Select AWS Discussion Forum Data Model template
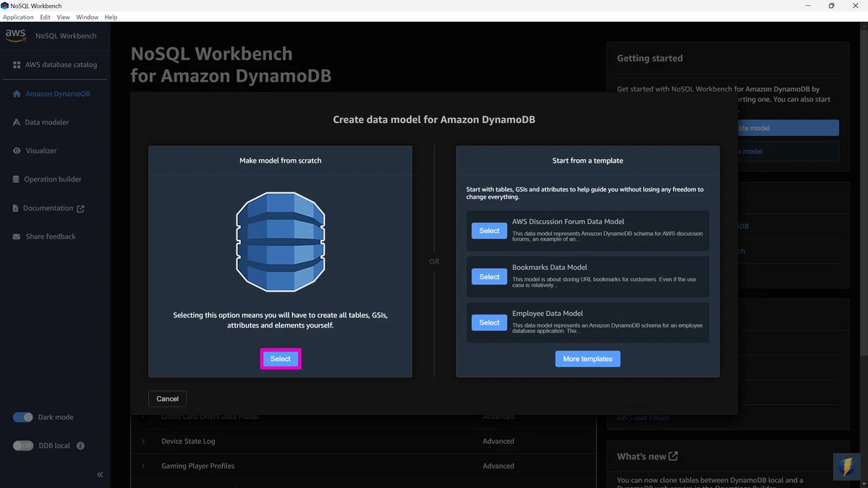 tap(489, 231)
